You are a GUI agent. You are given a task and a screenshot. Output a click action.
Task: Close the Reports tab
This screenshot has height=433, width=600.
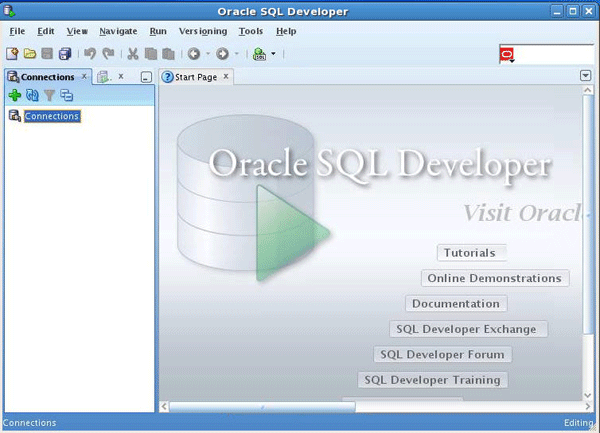(121, 77)
